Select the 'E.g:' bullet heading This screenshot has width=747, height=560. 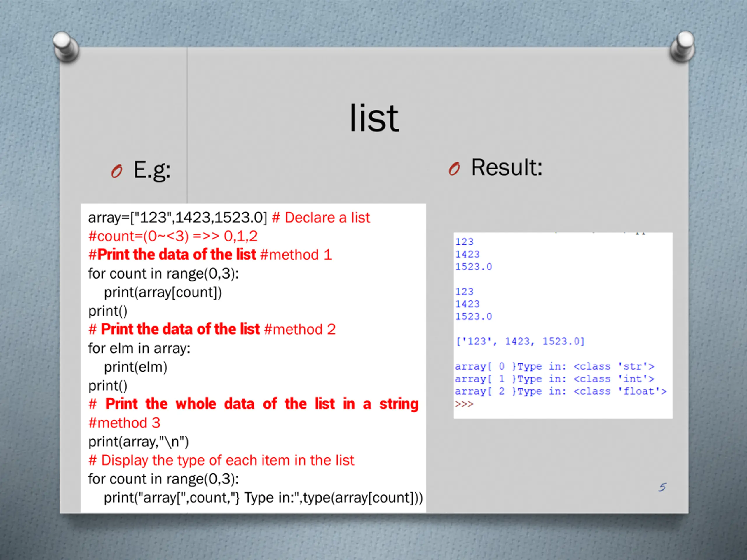pos(152,170)
